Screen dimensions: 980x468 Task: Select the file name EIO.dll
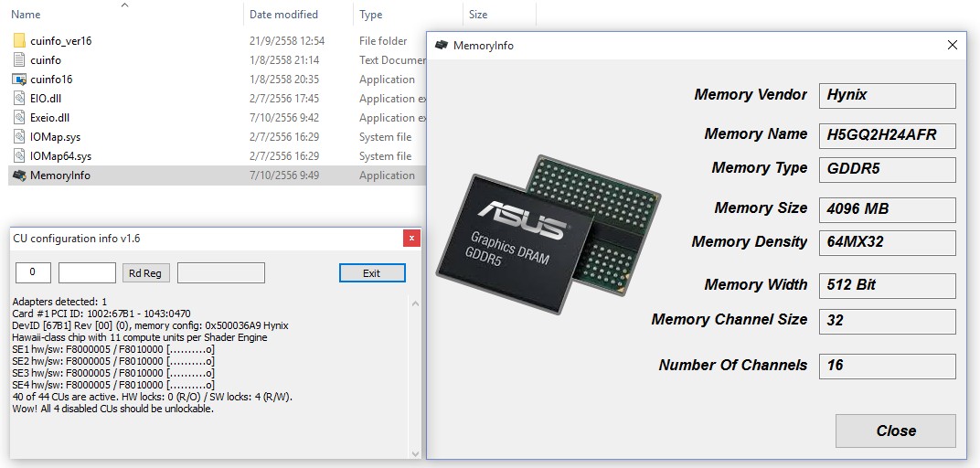(x=46, y=99)
